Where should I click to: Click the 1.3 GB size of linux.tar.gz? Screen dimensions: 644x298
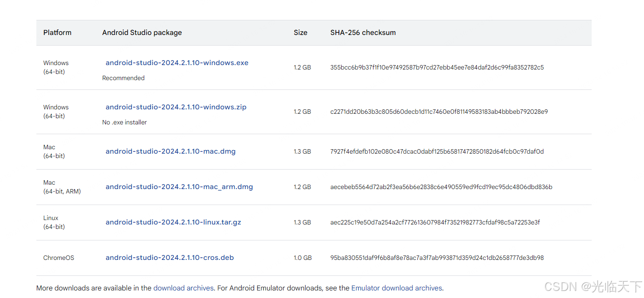pyautogui.click(x=302, y=222)
